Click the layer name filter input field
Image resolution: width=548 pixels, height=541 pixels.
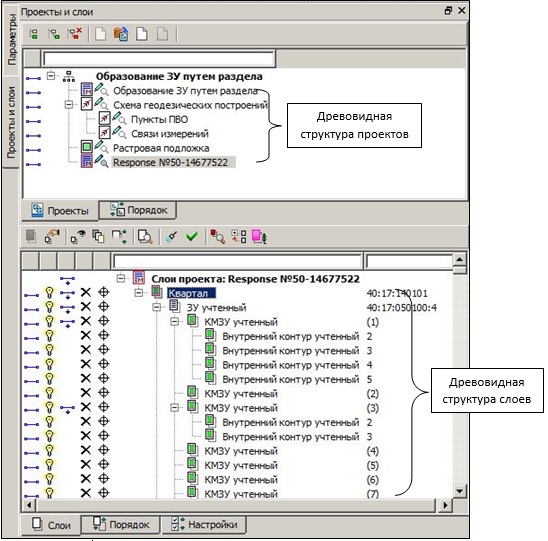click(237, 261)
